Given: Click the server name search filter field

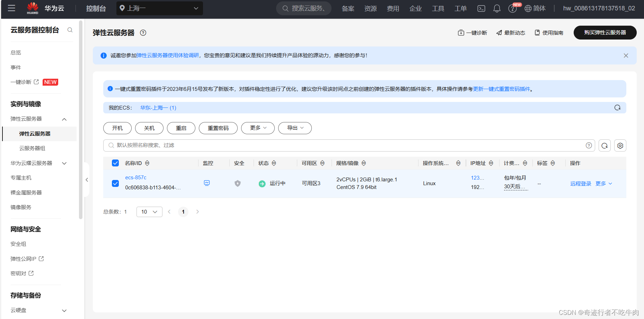Looking at the screenshot, I should (x=349, y=145).
